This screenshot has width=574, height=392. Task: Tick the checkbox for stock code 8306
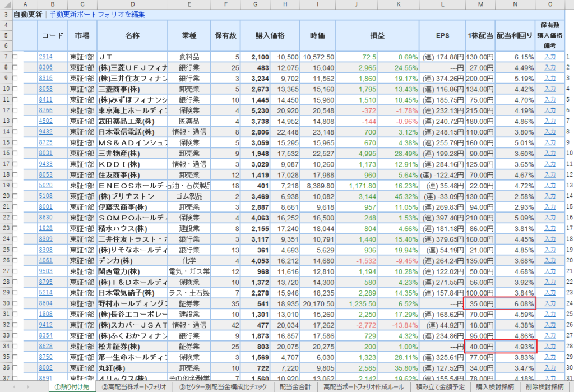tap(15, 67)
